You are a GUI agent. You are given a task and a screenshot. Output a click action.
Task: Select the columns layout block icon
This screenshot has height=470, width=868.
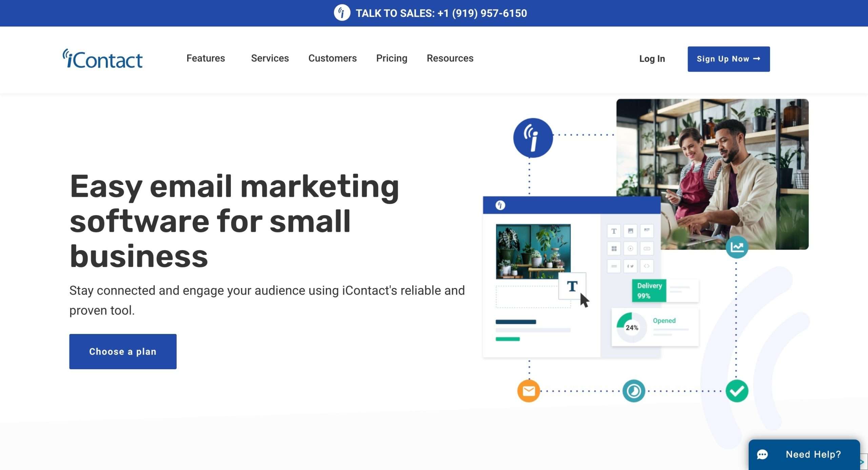tap(614, 248)
